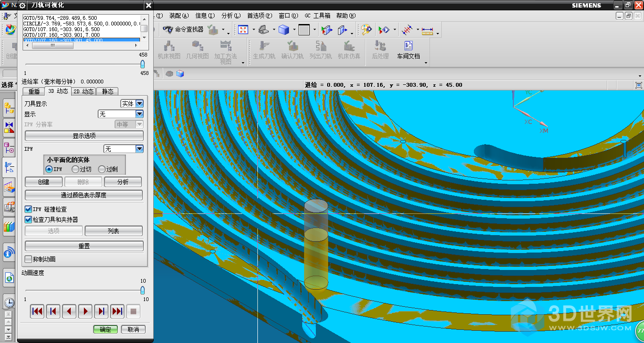This screenshot has height=343, width=644.
Task: Switch to Machining Method View (加工方法视图)
Action: tap(225, 53)
